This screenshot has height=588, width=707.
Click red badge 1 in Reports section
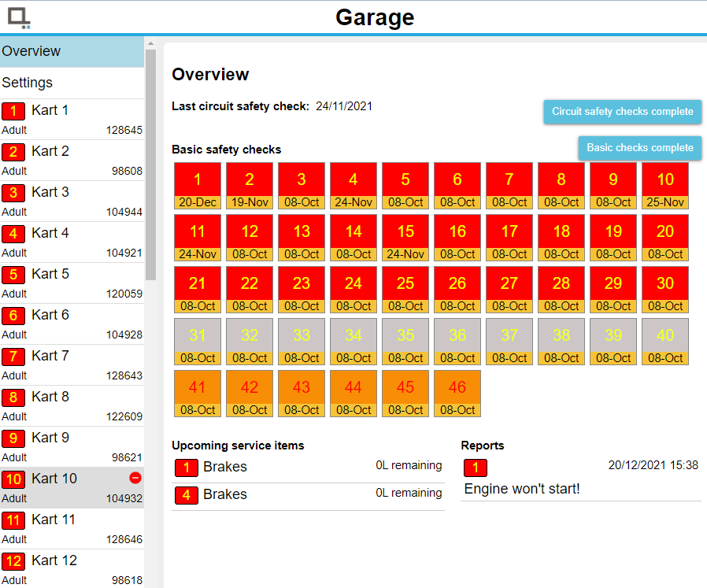[476, 468]
